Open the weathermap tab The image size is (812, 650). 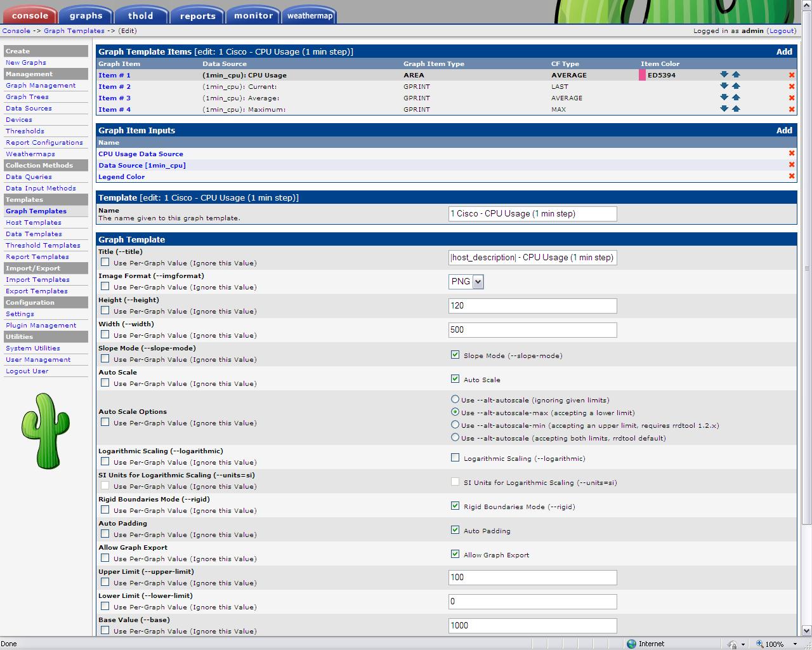click(310, 15)
